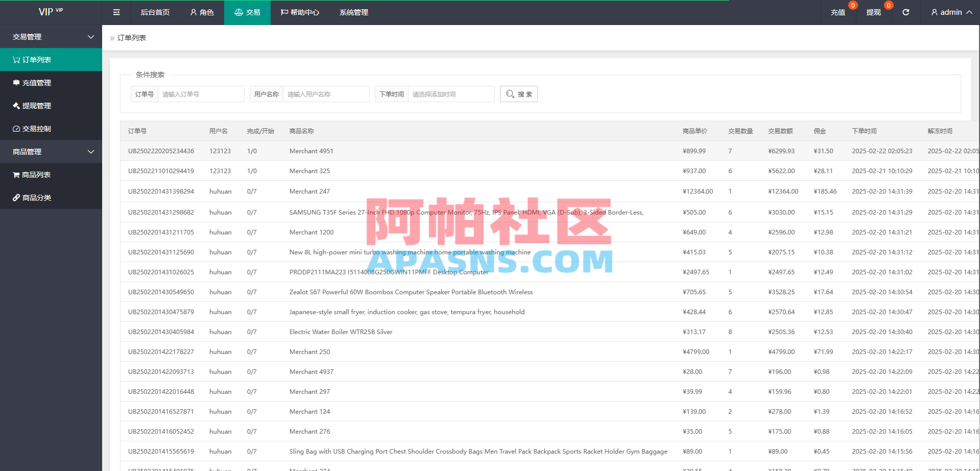Click the magnifier icon inside the 搜索 button
980x471 pixels.
pyautogui.click(x=510, y=93)
